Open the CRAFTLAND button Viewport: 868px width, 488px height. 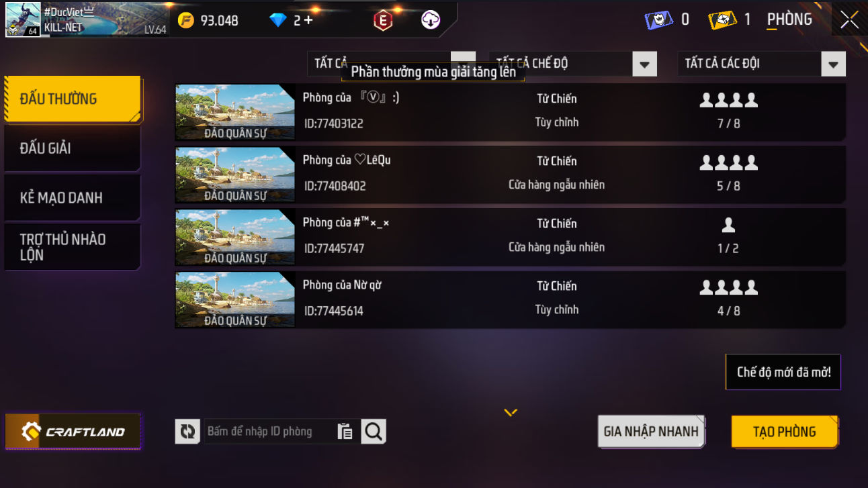click(x=73, y=432)
